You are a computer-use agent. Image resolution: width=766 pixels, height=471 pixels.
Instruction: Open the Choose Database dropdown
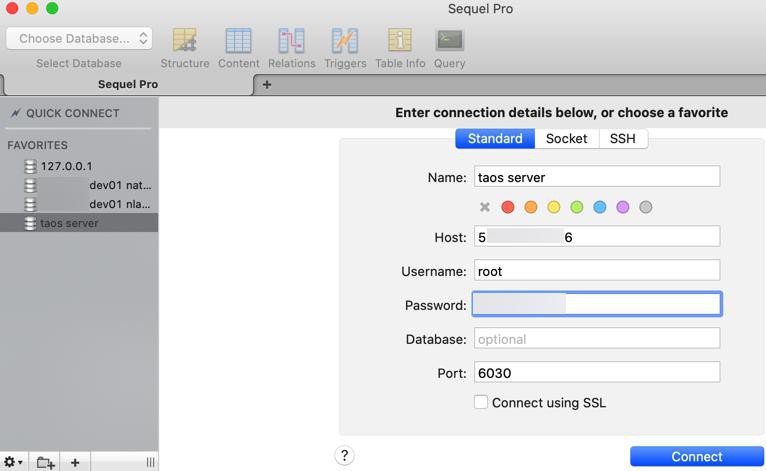point(79,39)
